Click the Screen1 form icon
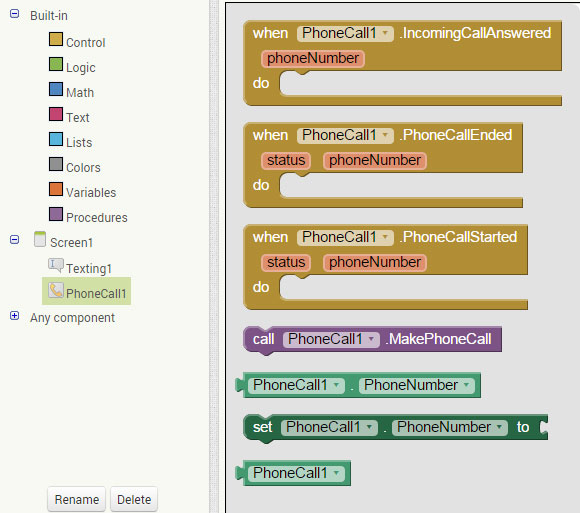 pyautogui.click(x=40, y=239)
